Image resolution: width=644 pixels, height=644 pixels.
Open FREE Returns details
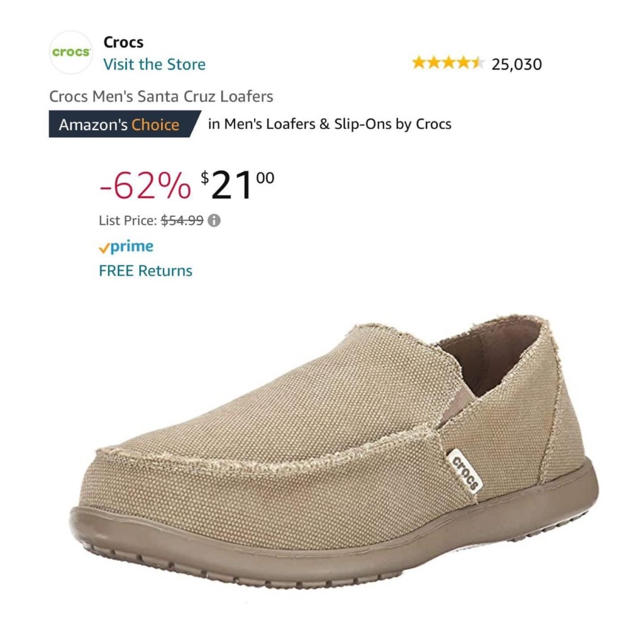145,271
